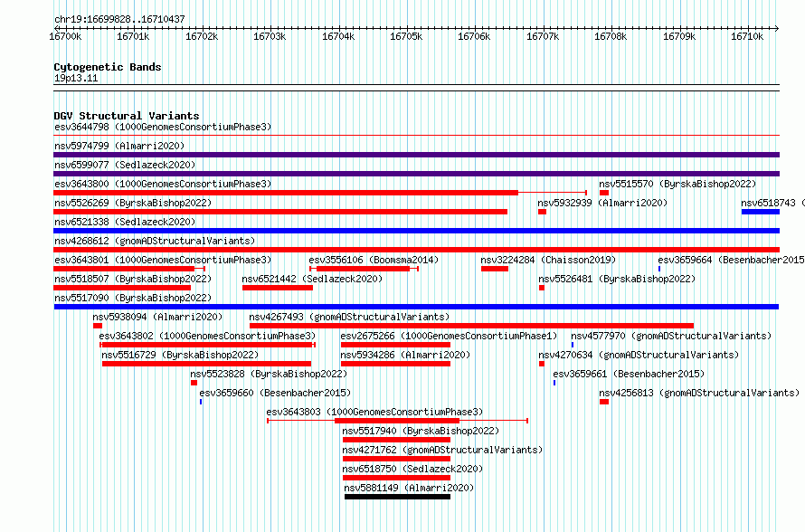Screen dimensions: 805x532
Task: Click the nsv5881149 Almarri2020 black bar
Action: tap(397, 497)
